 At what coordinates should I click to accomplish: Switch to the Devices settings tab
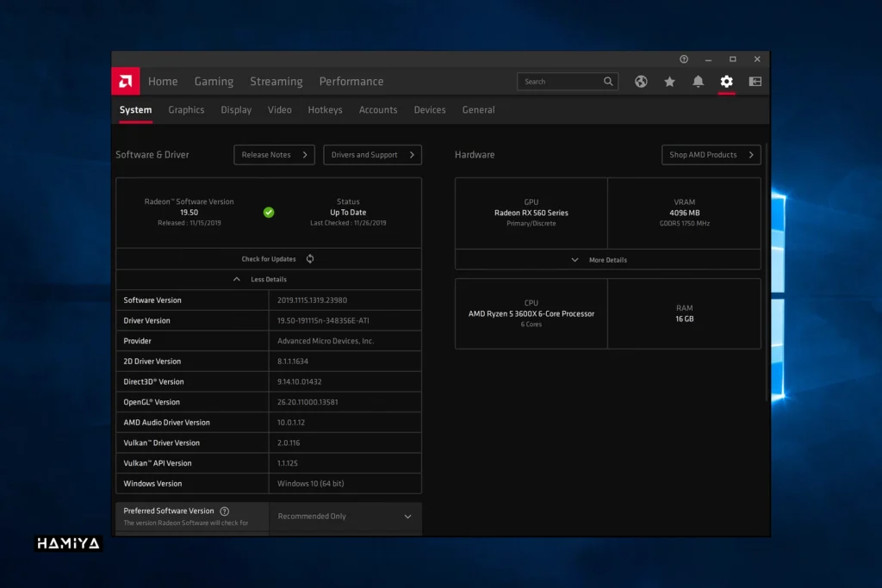point(430,109)
